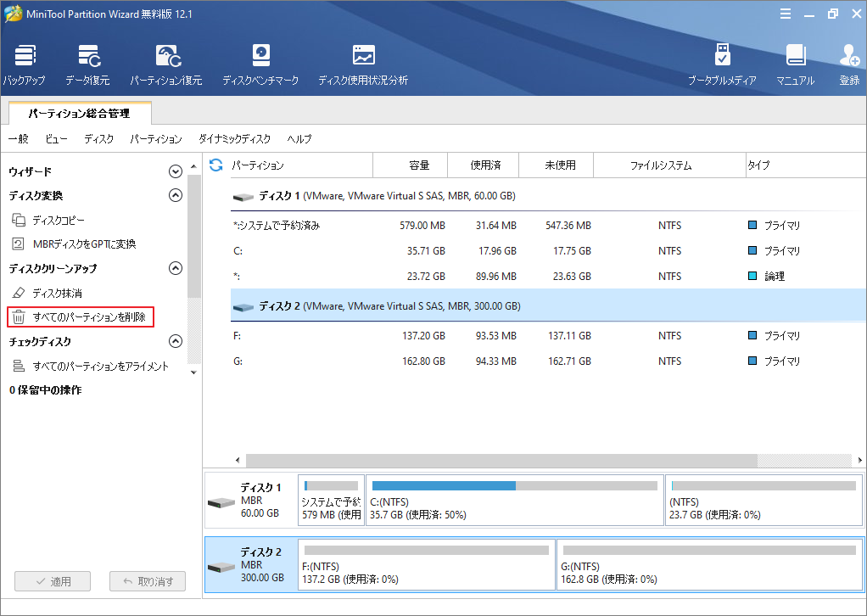This screenshot has width=867, height=616.
Task: Select the G:(NTFS) block in disk map
Action: point(709,564)
